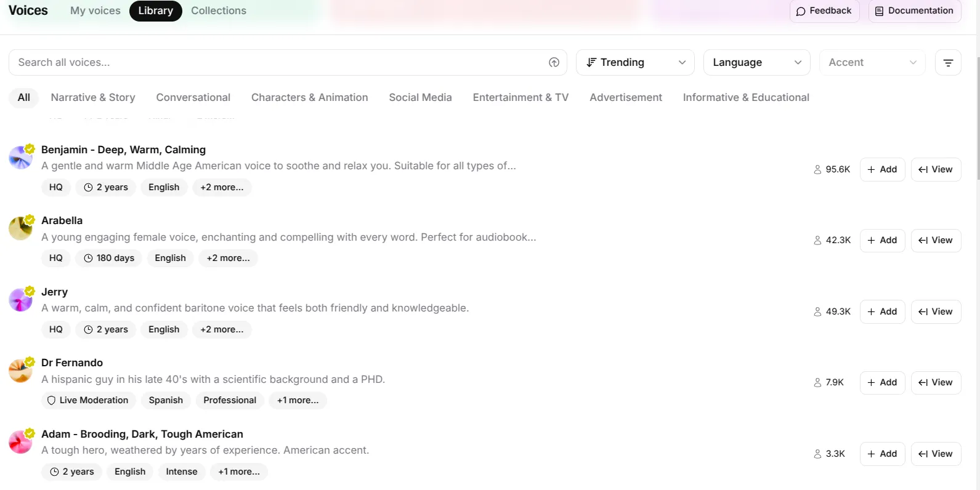Add the Arabella voice
The height and width of the screenshot is (490, 980).
click(x=882, y=240)
